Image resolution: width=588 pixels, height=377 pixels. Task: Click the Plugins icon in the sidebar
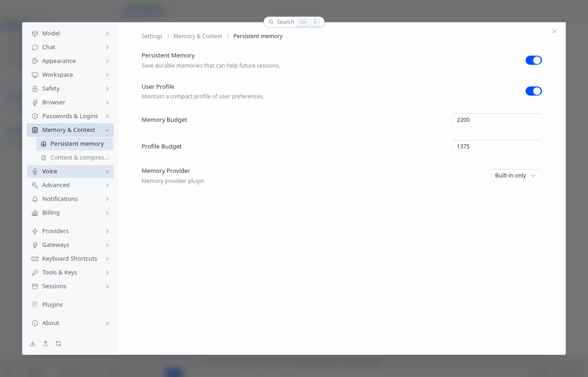(x=35, y=304)
